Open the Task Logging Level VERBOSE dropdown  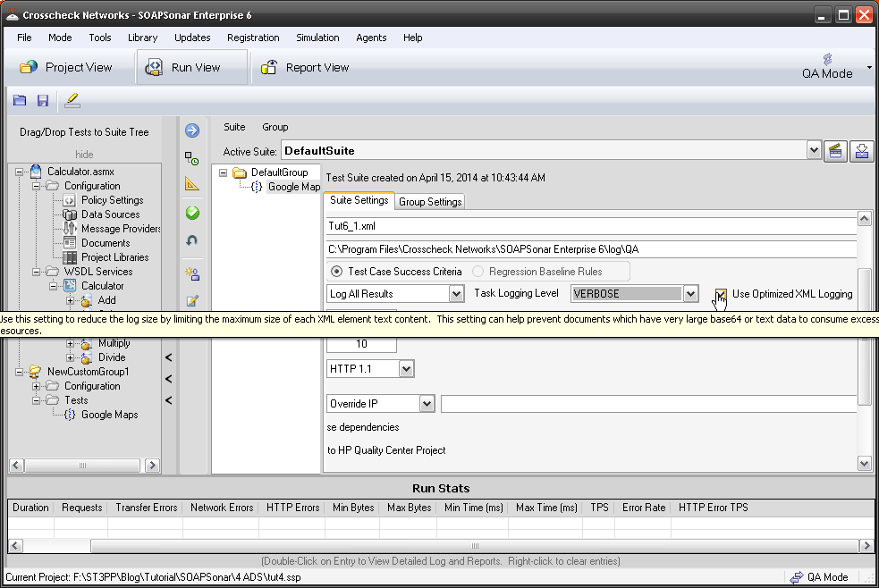tap(690, 293)
